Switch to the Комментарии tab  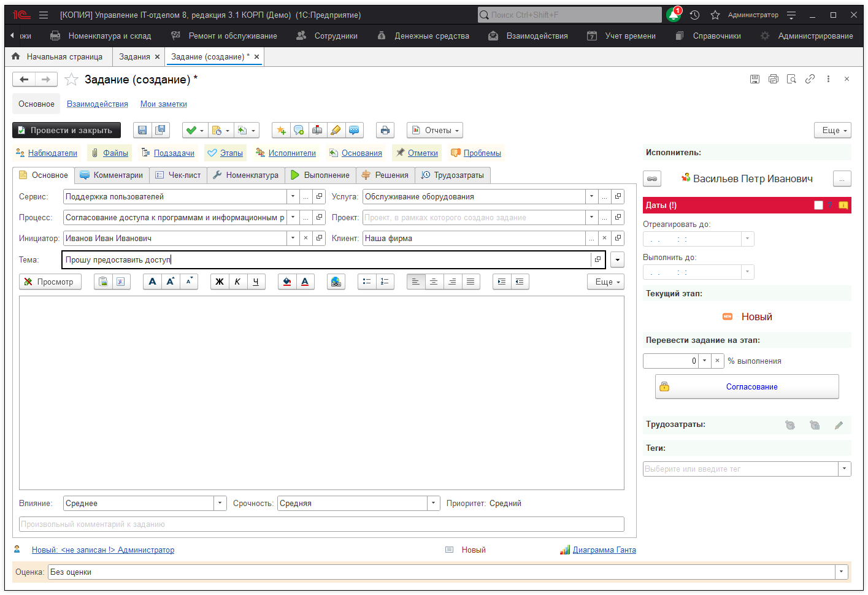111,175
